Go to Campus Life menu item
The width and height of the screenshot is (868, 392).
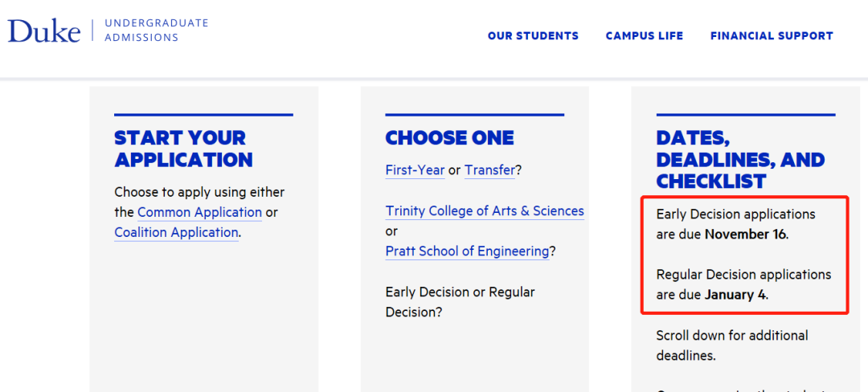644,35
